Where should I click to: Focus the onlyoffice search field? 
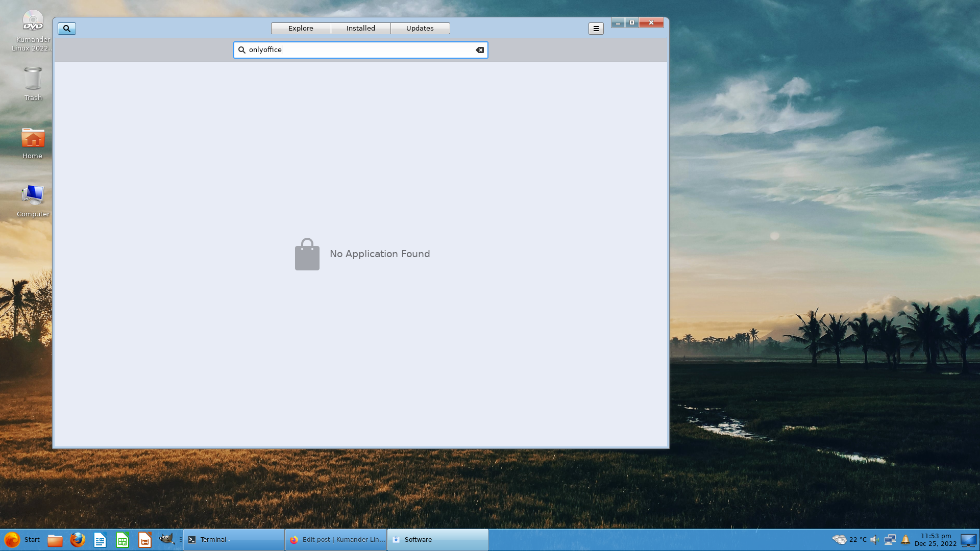pyautogui.click(x=360, y=50)
